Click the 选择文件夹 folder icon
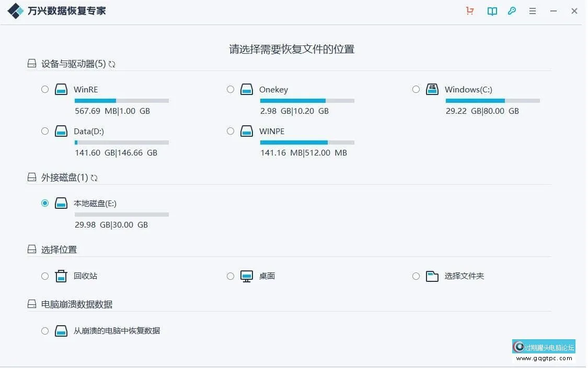 click(x=432, y=276)
